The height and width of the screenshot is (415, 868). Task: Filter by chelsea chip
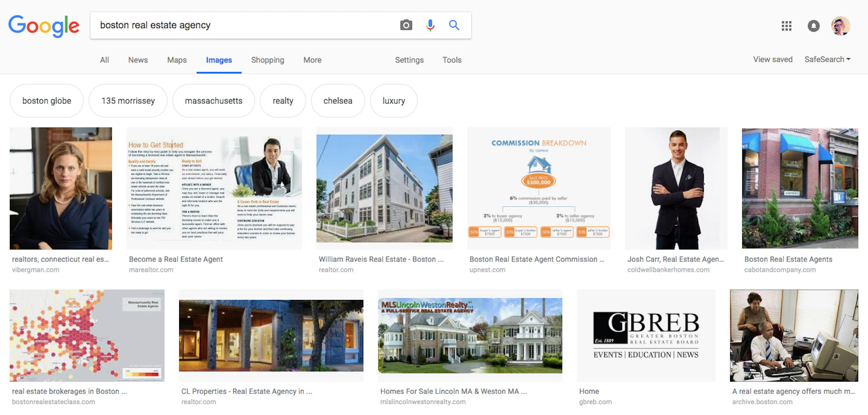(x=338, y=101)
